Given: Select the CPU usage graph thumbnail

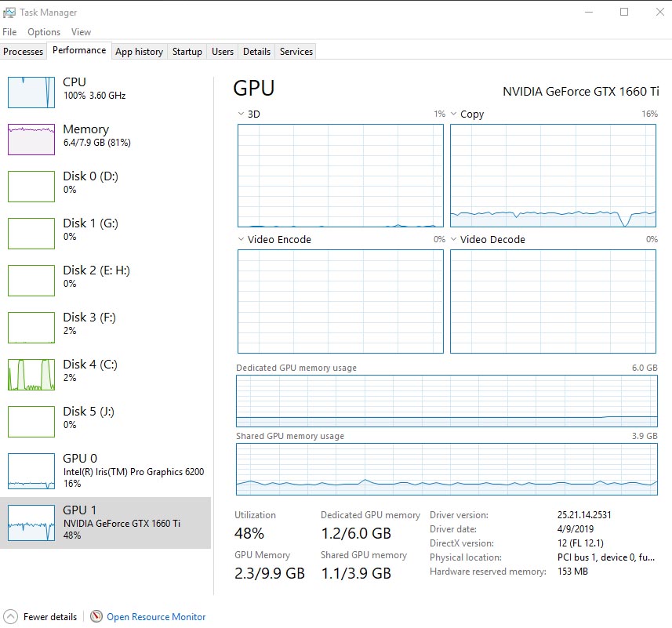Looking at the screenshot, I should click(x=31, y=92).
